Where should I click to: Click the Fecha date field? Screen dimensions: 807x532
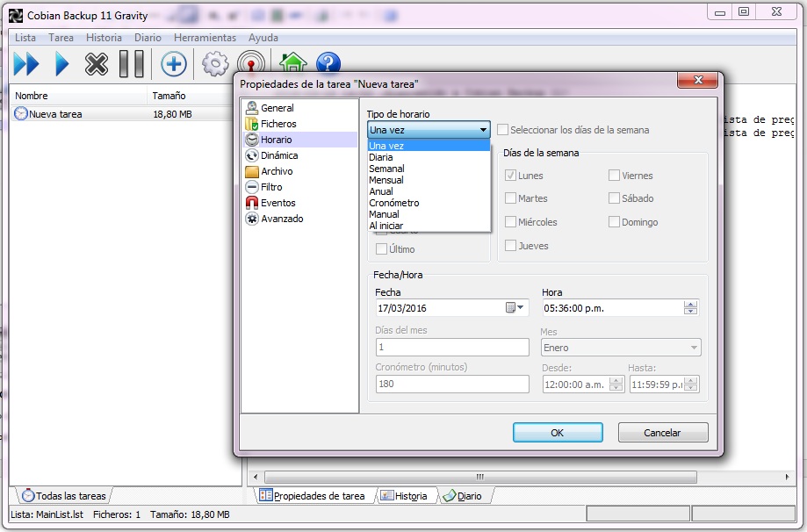(x=452, y=307)
